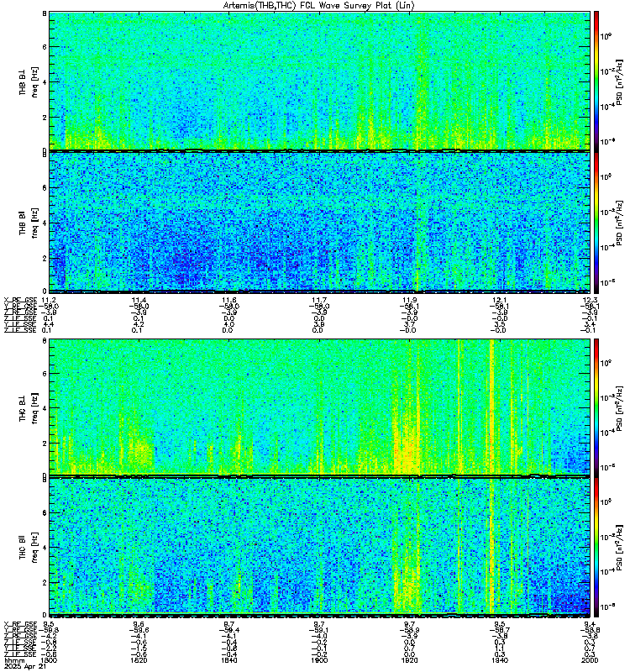Click the THC Y_RE_GSE value '-59.8'

coord(49,630)
